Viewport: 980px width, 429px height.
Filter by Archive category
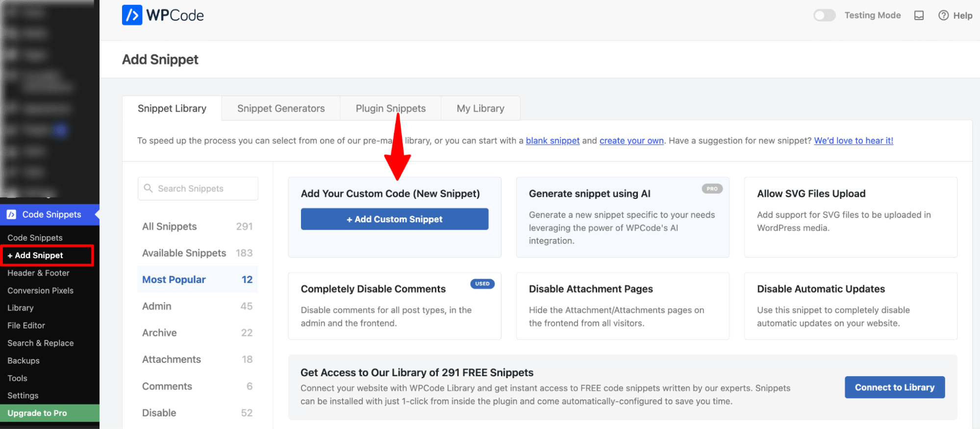click(x=198, y=333)
